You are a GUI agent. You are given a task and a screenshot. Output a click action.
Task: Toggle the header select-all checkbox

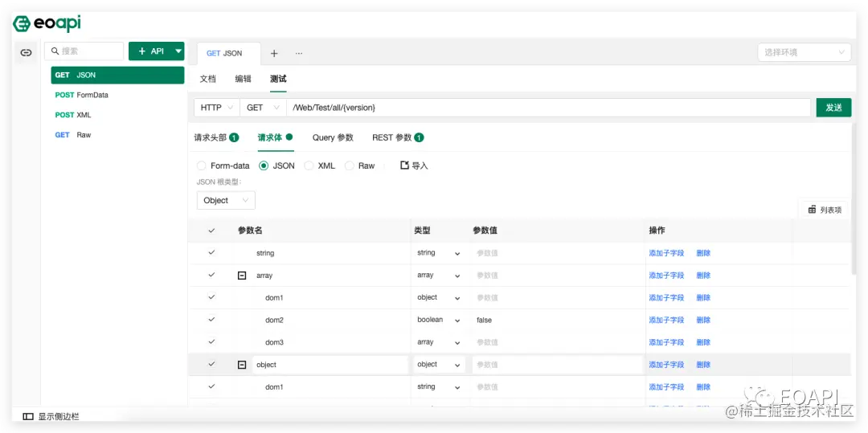click(x=211, y=231)
